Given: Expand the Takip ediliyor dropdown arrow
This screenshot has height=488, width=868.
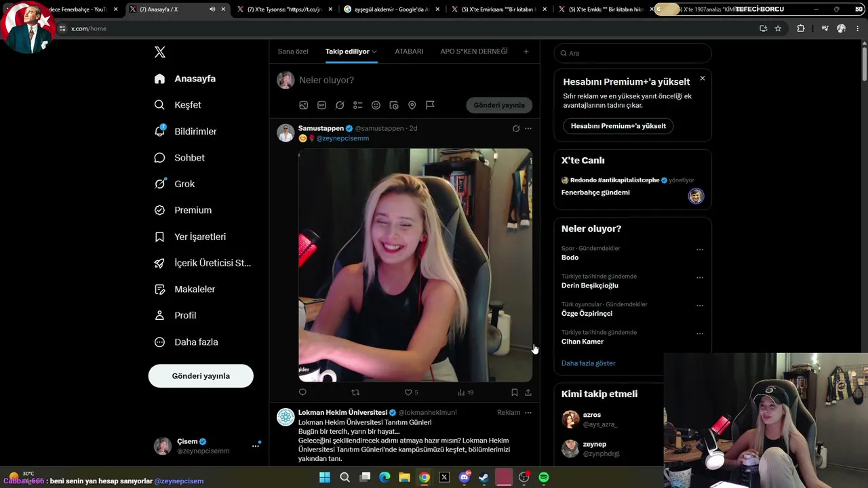Looking at the screenshot, I should pos(374,52).
